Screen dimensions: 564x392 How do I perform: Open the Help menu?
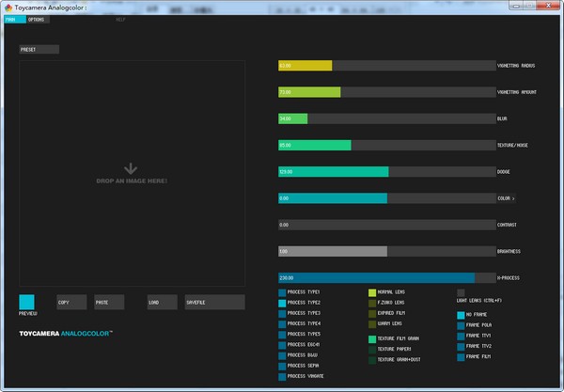click(x=120, y=19)
